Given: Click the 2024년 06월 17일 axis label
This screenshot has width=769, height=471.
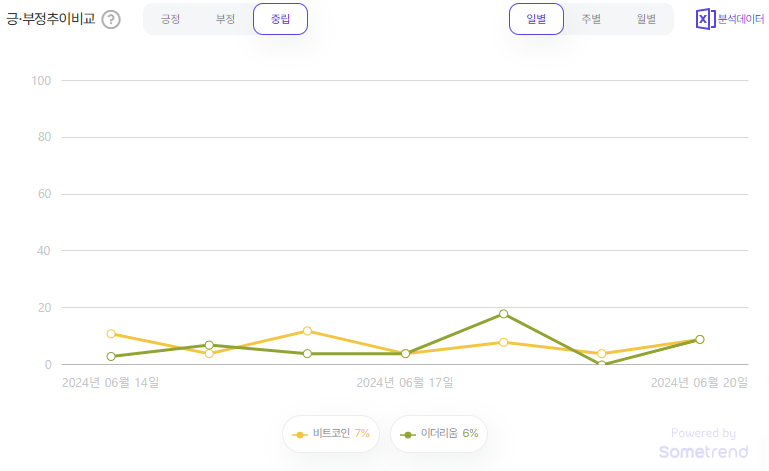Looking at the screenshot, I should coord(405,383).
